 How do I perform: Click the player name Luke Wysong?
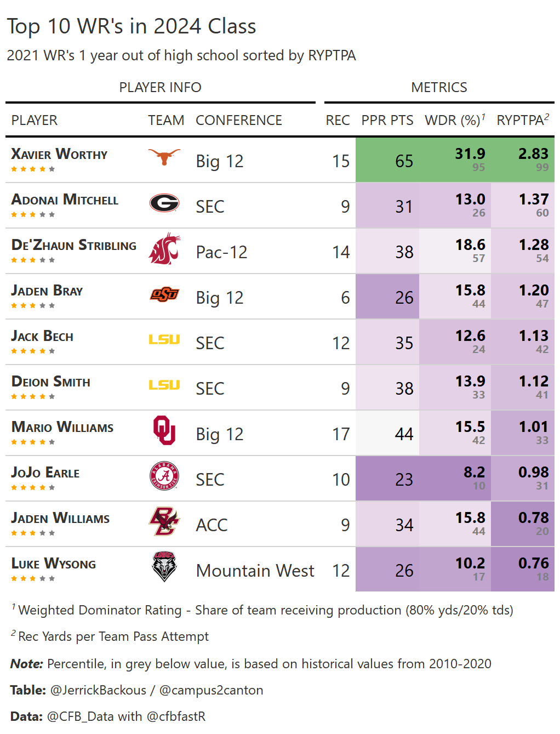tap(54, 564)
